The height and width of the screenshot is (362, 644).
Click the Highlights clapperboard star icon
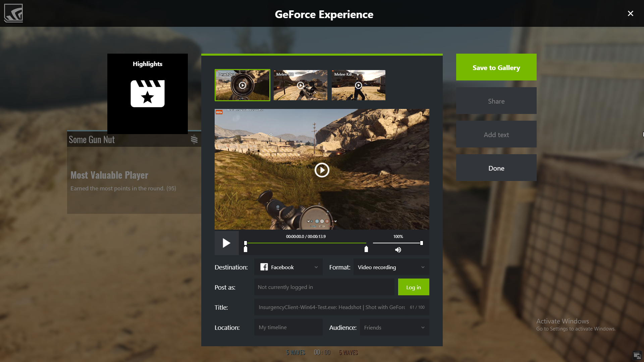click(x=148, y=94)
